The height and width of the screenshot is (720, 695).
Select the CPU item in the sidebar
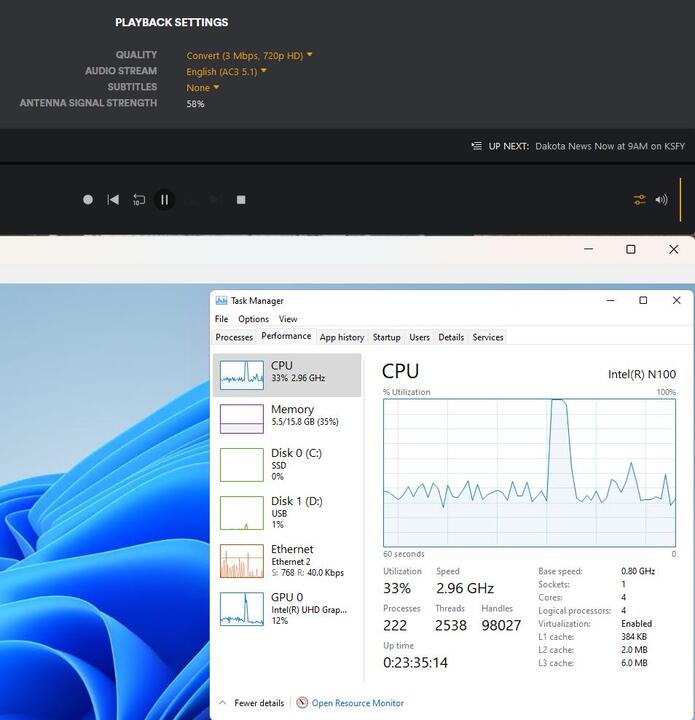[x=287, y=375]
